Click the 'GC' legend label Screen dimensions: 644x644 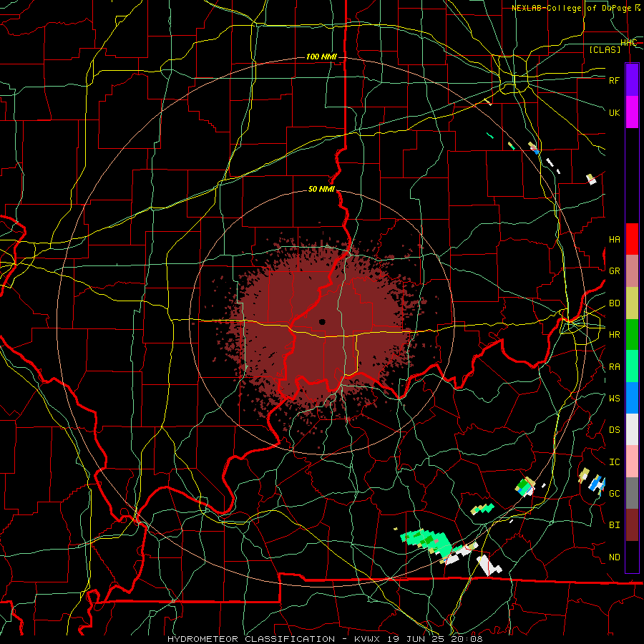(614, 494)
